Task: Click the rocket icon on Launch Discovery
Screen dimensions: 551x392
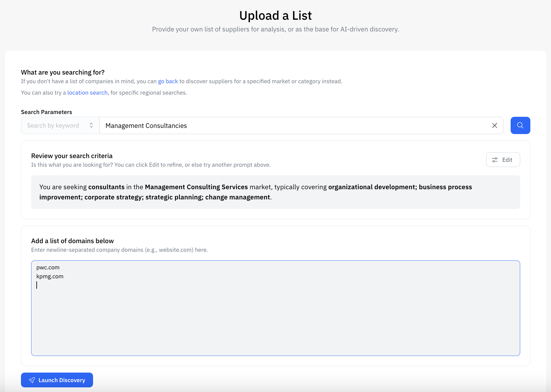Action: coord(32,380)
